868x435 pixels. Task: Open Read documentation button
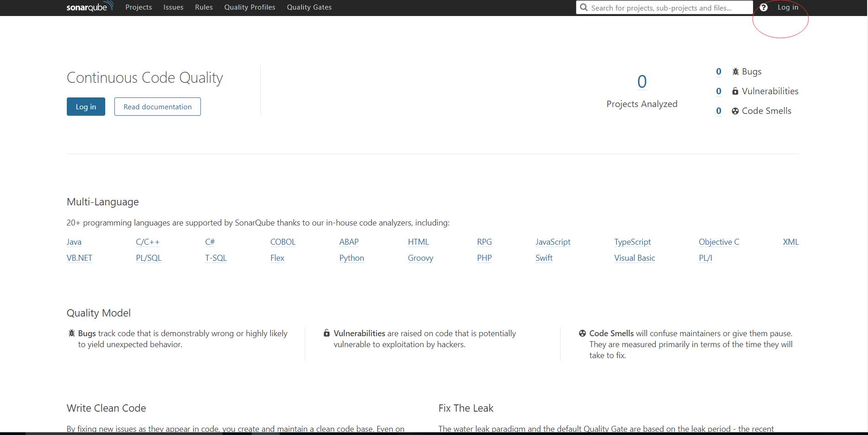[157, 107]
